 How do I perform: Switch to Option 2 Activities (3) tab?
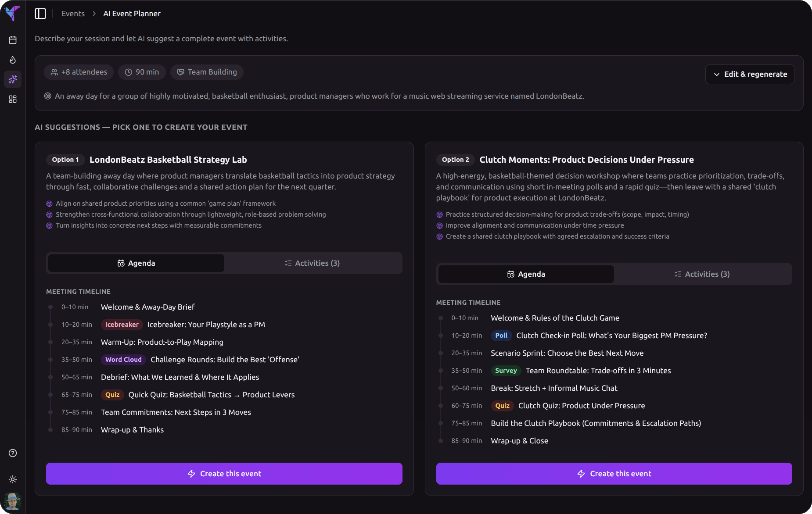pos(702,274)
